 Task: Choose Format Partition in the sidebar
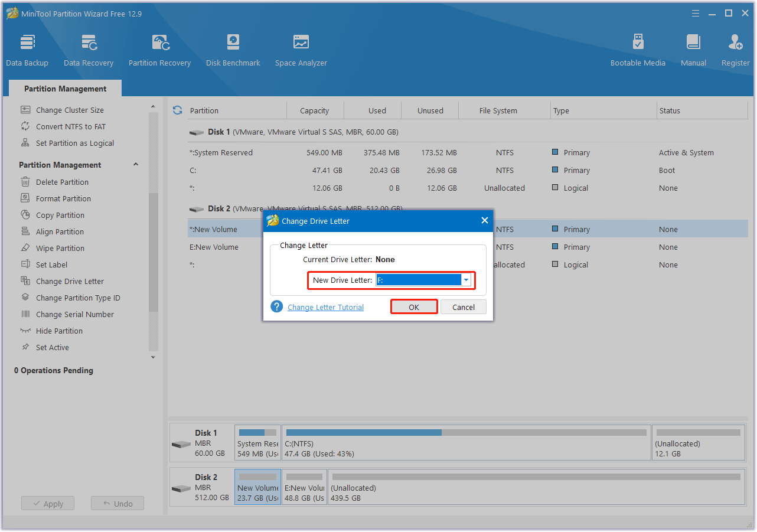tap(63, 198)
